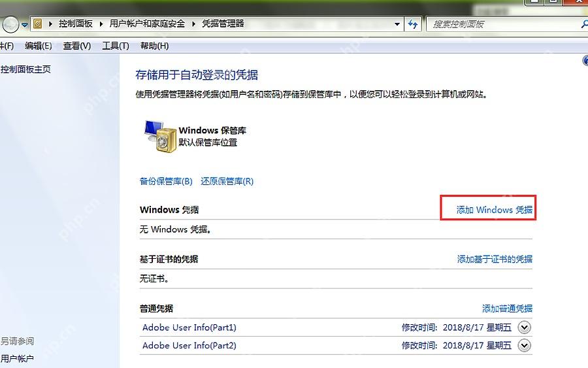Open the 查看(V) menu
The height and width of the screenshot is (368, 588).
coord(77,46)
